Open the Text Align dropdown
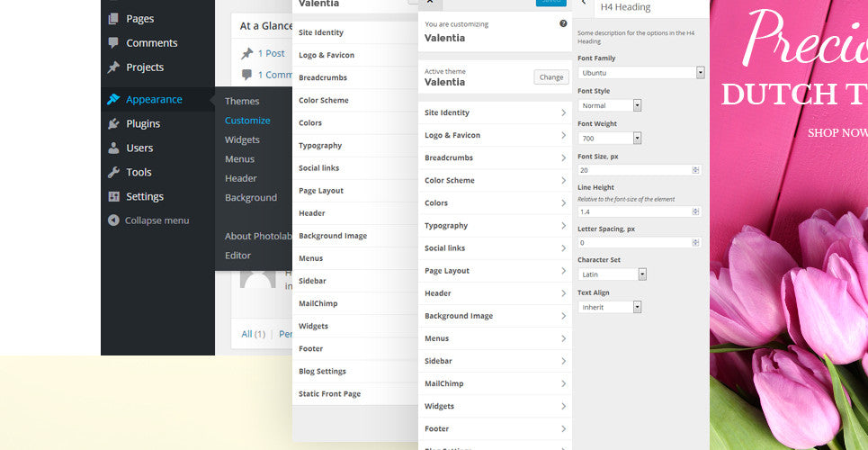868x450 pixels. pyautogui.click(x=610, y=307)
